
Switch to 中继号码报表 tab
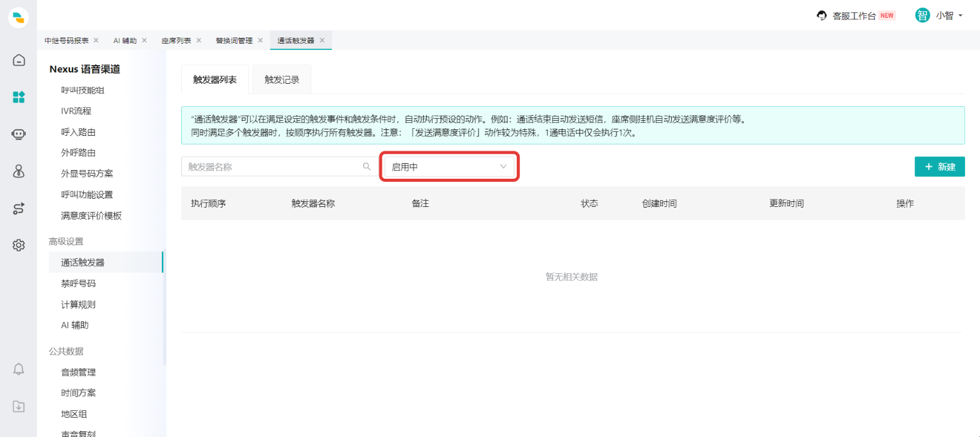66,40
